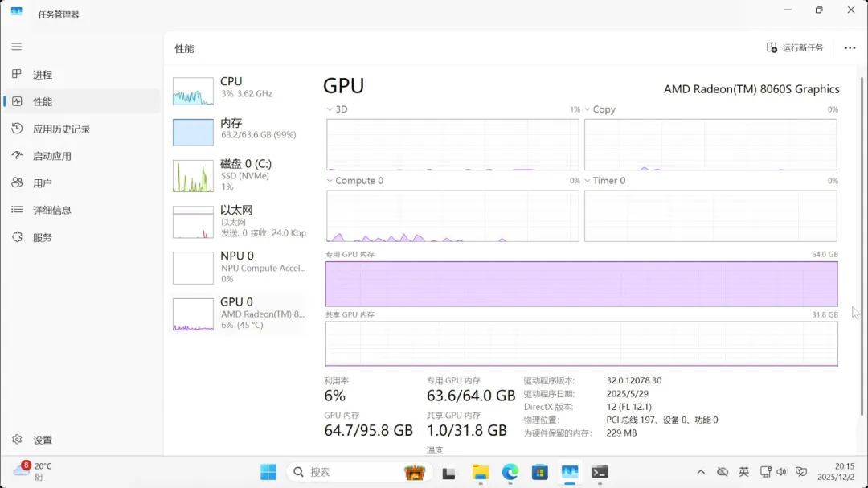Select the CPU performance thumbnail

[x=193, y=92]
